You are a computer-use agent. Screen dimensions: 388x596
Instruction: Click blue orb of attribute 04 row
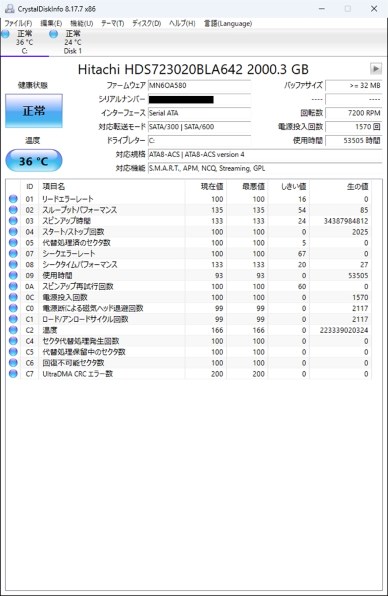(x=13, y=232)
